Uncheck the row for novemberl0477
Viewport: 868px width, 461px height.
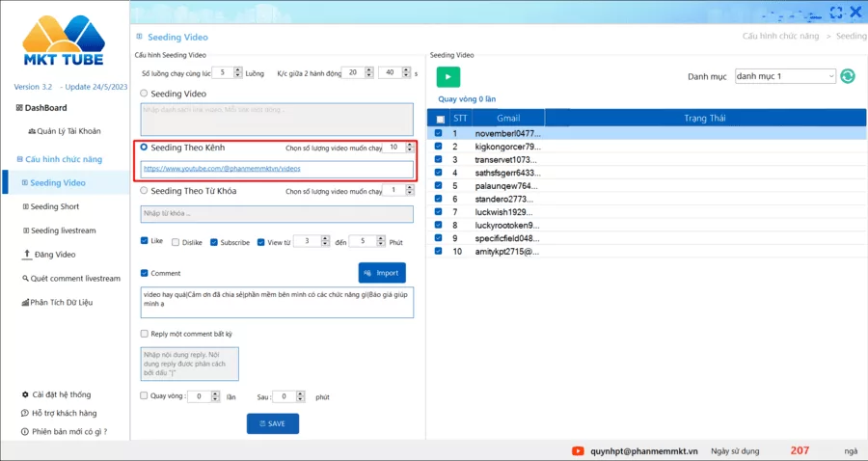click(439, 133)
